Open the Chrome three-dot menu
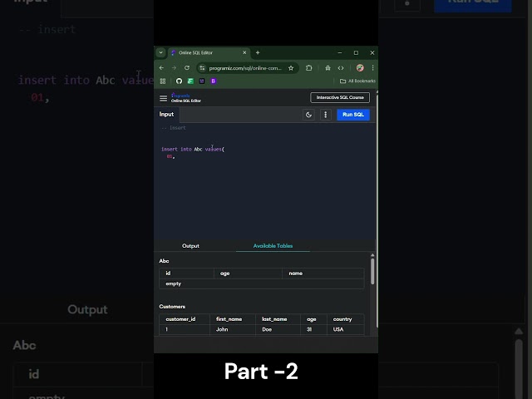The width and height of the screenshot is (532, 399). (372, 67)
